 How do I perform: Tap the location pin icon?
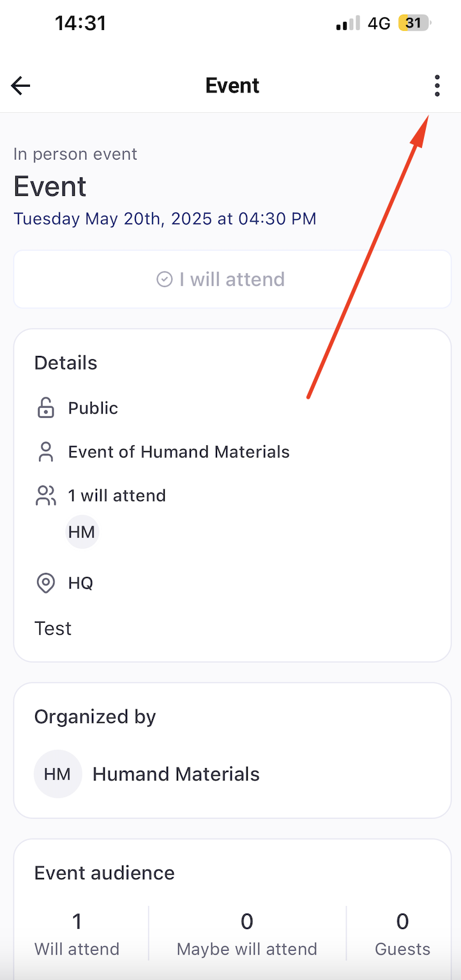tap(46, 583)
